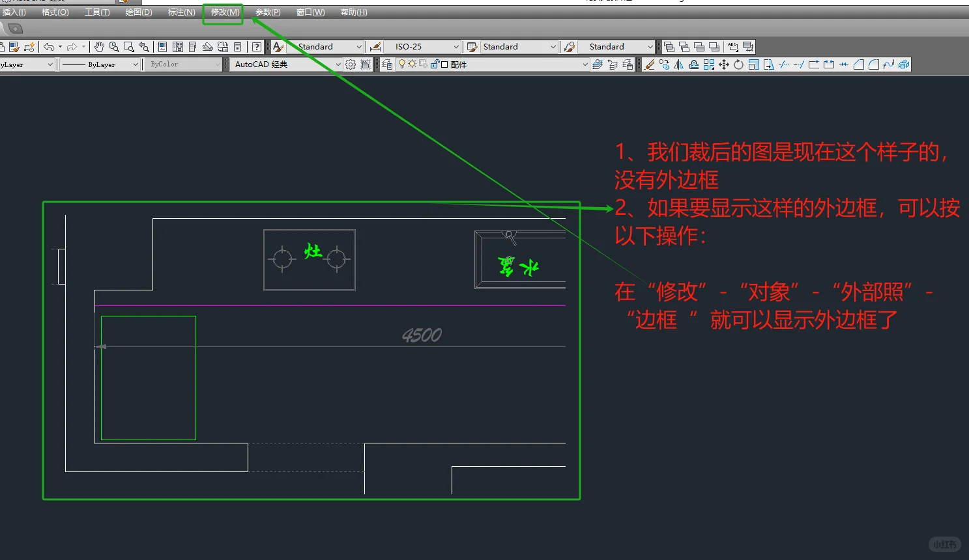Screen dimensions: 969x560
Task: Select the Erase tool
Action: 650,64
